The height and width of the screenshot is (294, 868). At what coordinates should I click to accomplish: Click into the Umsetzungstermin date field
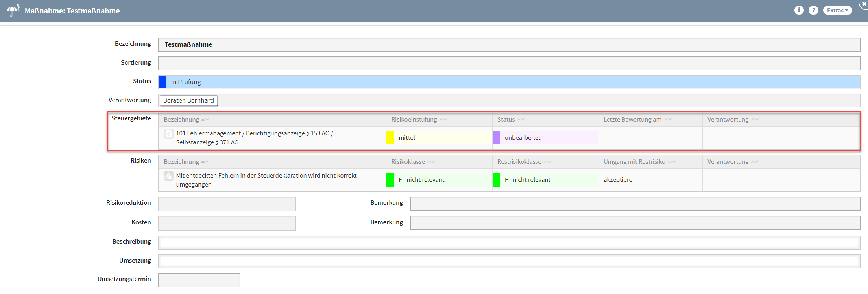(199, 280)
